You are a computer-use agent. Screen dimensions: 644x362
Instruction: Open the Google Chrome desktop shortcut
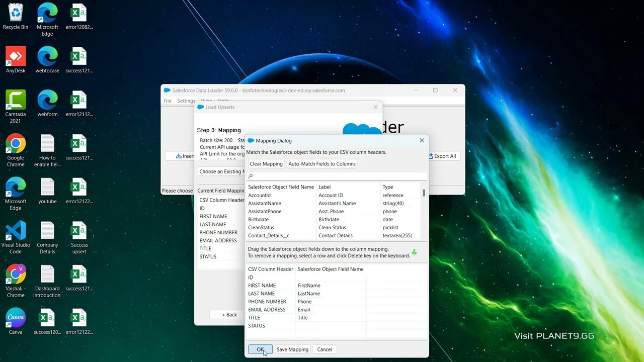click(x=16, y=151)
